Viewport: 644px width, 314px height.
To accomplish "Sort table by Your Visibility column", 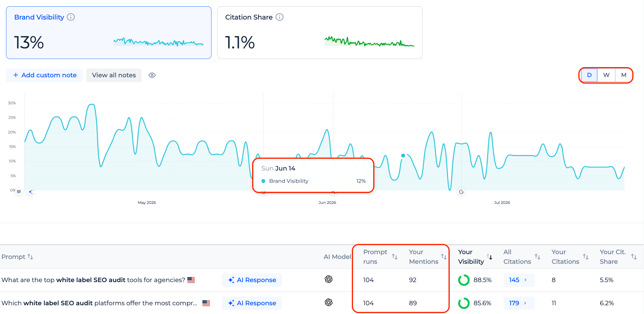I will [x=489, y=257].
